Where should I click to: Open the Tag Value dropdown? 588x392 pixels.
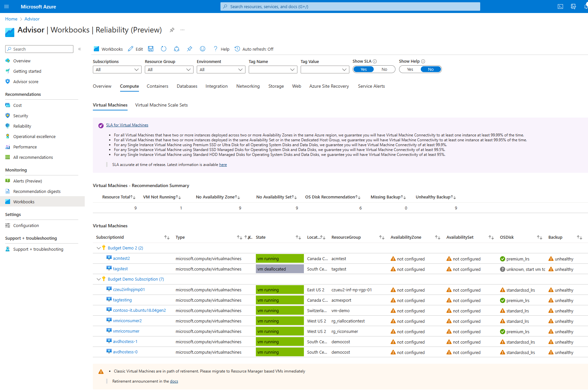(325, 70)
